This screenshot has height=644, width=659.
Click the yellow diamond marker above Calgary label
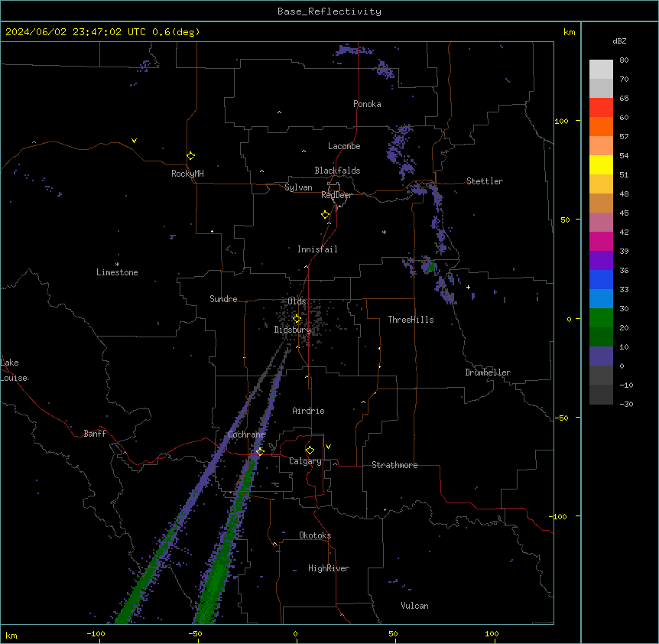coord(310,450)
